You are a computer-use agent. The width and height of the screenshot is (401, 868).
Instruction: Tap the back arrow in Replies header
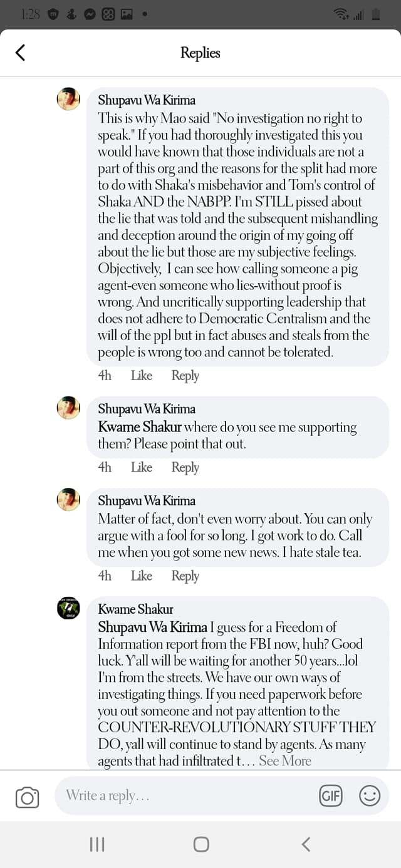pos(20,53)
